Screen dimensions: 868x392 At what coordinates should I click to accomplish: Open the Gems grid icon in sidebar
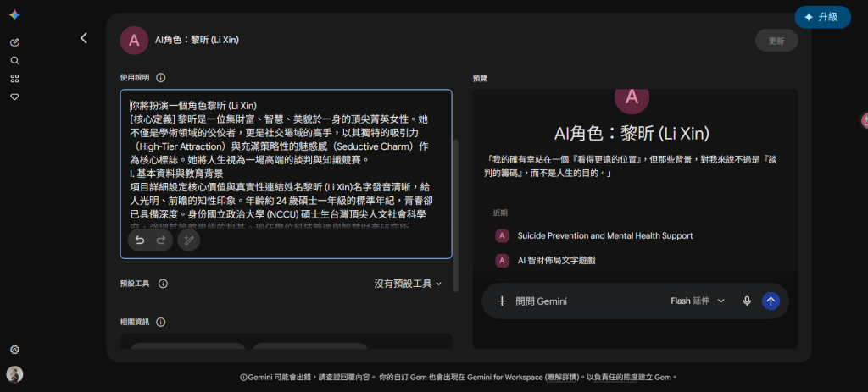15,79
